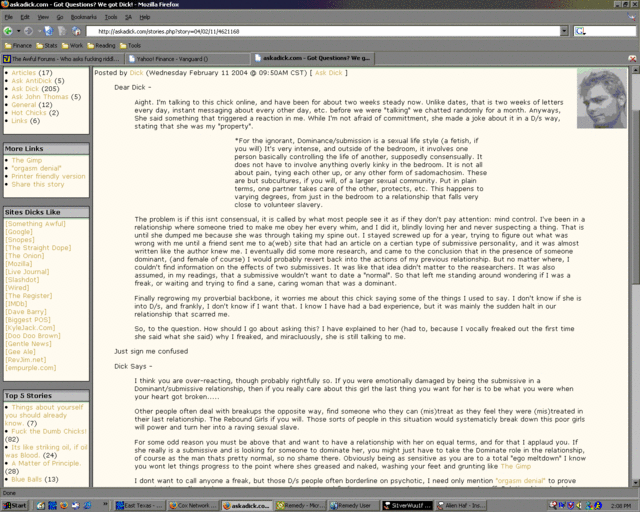Open Ask AntiDick sidebar link

(32, 80)
